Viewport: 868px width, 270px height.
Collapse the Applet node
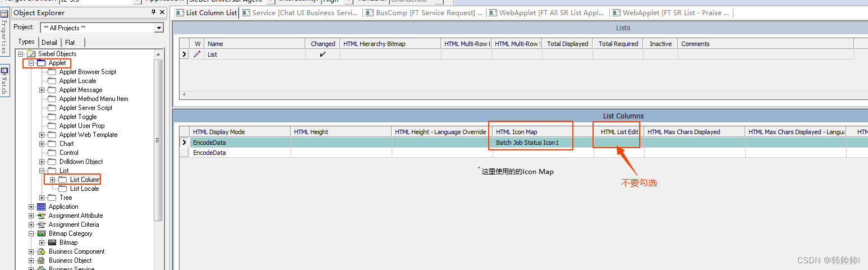click(31, 63)
